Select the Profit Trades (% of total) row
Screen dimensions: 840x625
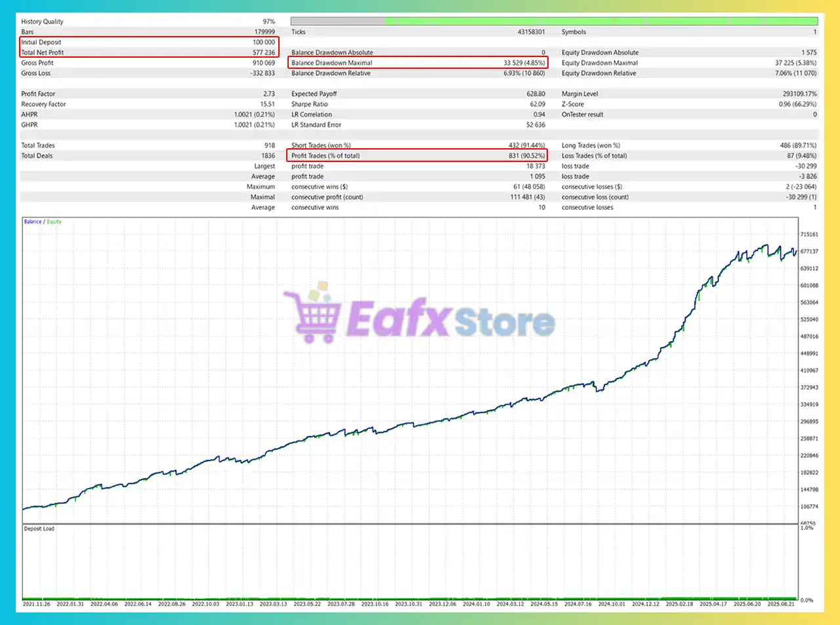pos(417,155)
